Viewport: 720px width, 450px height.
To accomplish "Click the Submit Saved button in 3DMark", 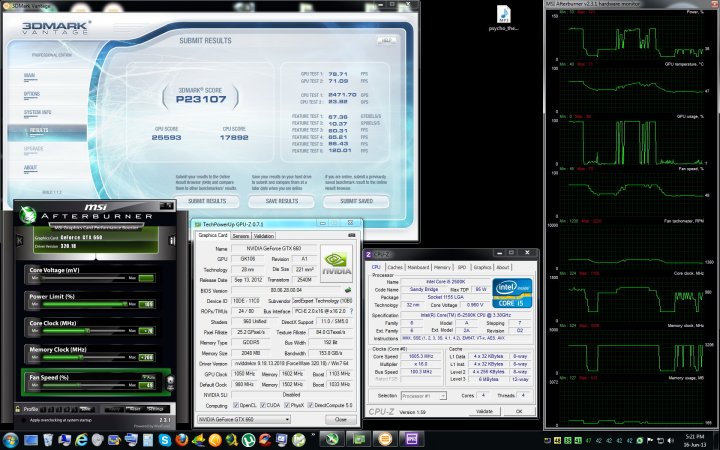I will point(356,201).
